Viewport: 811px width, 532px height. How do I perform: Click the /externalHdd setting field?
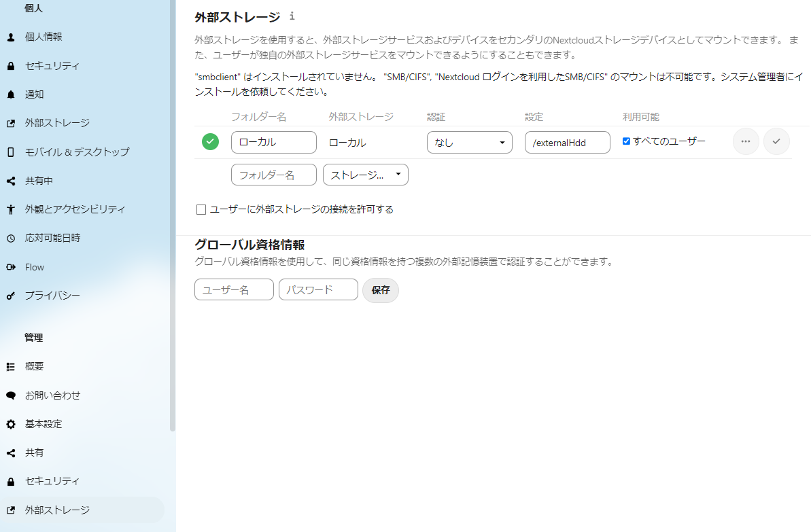568,142
